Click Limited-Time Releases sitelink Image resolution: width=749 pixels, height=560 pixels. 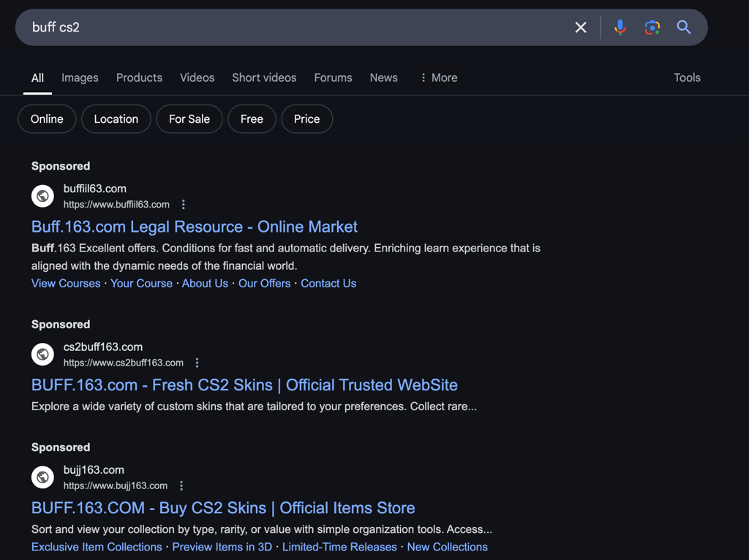[x=339, y=547]
